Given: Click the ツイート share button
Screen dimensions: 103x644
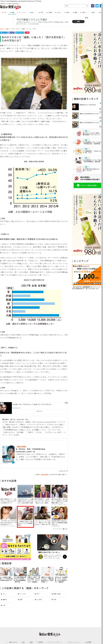Looking at the screenshot, I should 4,33.
